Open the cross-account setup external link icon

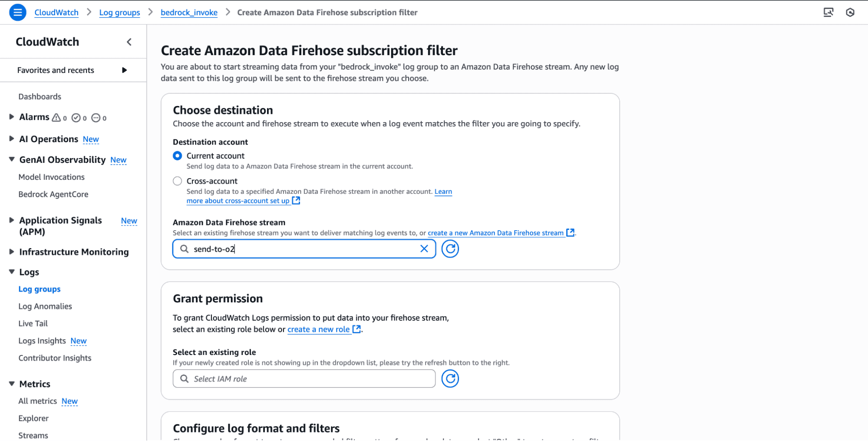(x=296, y=200)
